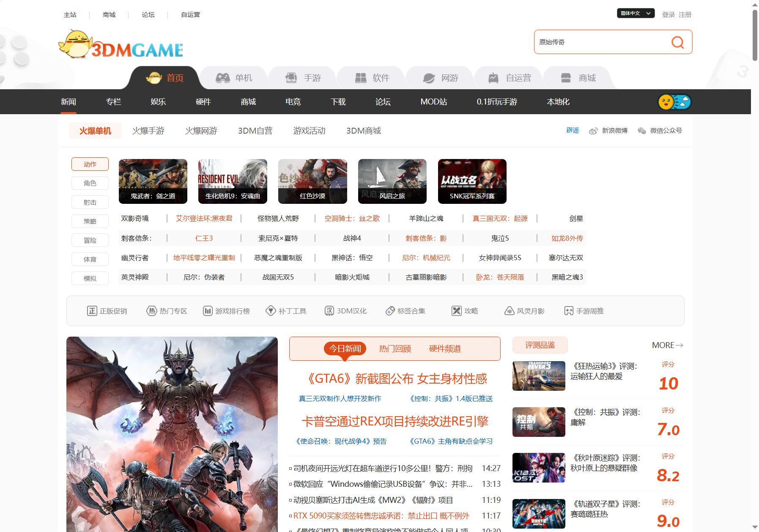Open the 攻略 icon
Image resolution: width=759 pixels, height=532 pixels.
coord(456,311)
